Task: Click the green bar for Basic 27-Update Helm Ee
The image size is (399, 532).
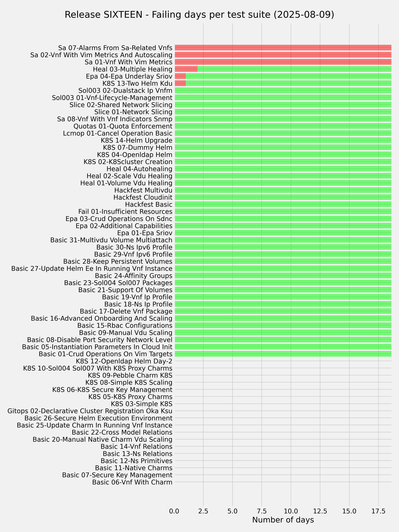Action: coord(283,268)
